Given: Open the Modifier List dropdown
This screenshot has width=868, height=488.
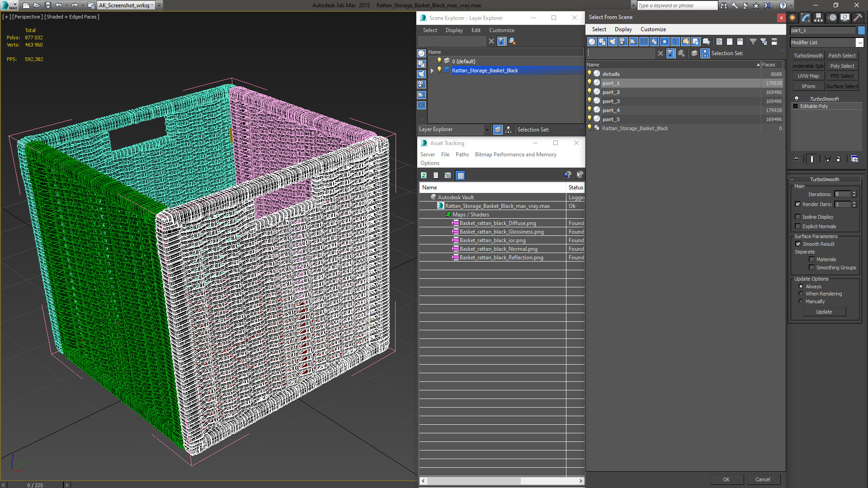Looking at the screenshot, I should pos(859,42).
